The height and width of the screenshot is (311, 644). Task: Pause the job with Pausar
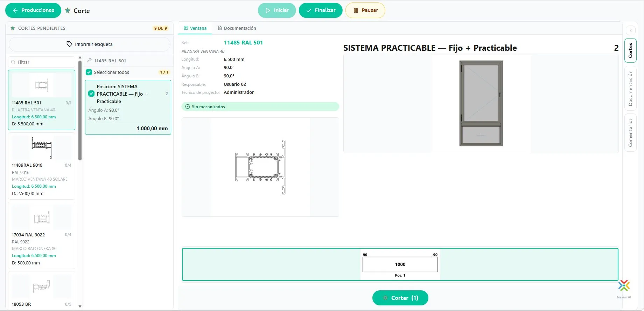[365, 11]
